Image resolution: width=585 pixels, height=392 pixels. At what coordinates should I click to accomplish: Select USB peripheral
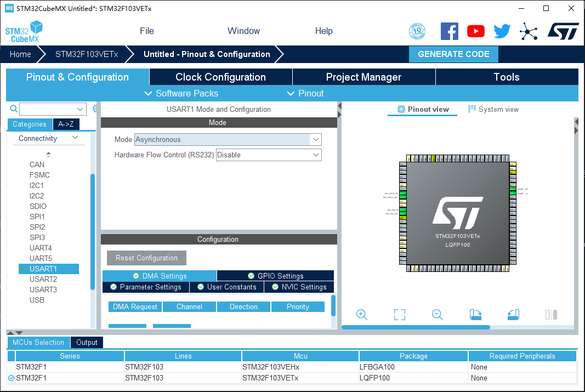click(x=37, y=300)
